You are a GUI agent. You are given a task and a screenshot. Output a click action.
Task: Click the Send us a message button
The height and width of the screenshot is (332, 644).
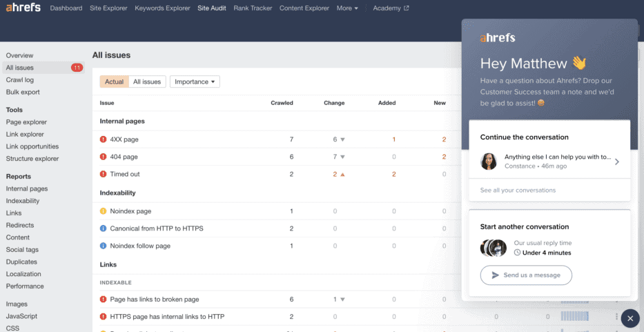(x=526, y=275)
